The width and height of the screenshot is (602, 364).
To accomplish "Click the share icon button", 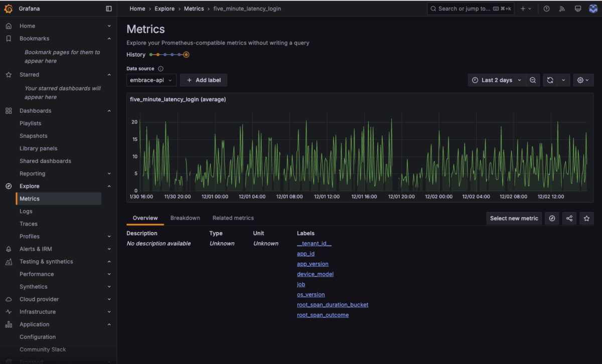I will point(569,218).
